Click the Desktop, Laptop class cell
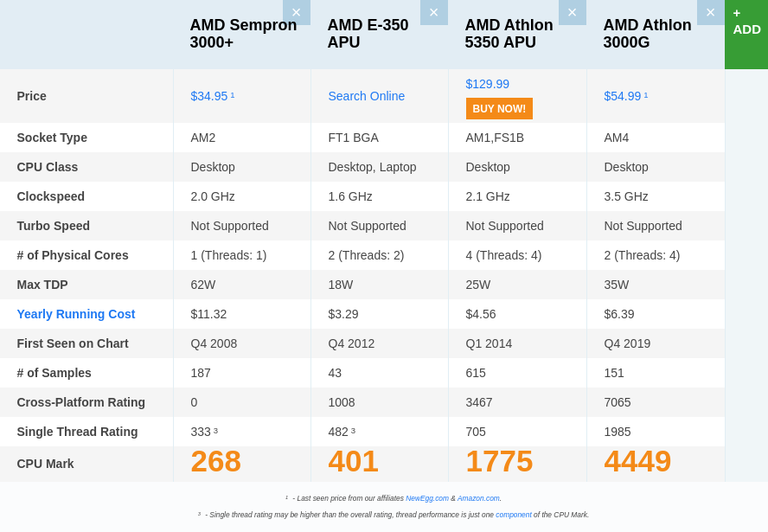The width and height of the screenshot is (768, 532). coord(372,167)
